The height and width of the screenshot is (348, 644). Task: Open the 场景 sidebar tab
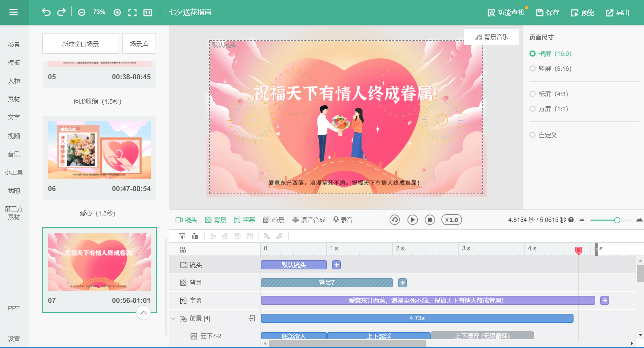(x=14, y=44)
